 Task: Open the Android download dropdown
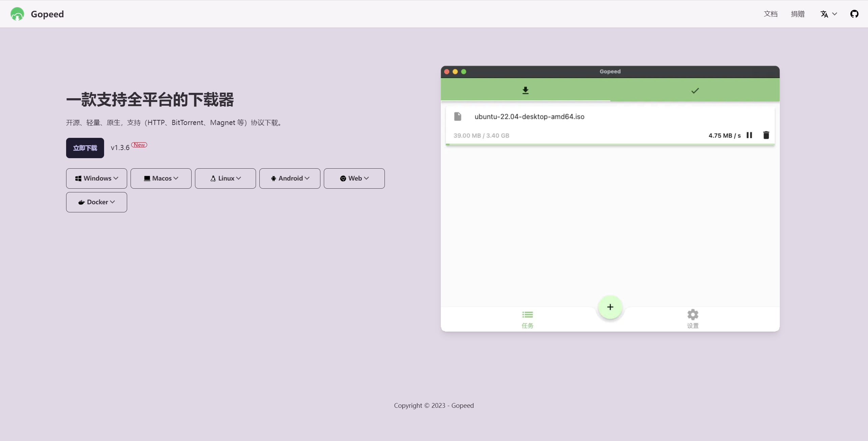pyautogui.click(x=290, y=178)
